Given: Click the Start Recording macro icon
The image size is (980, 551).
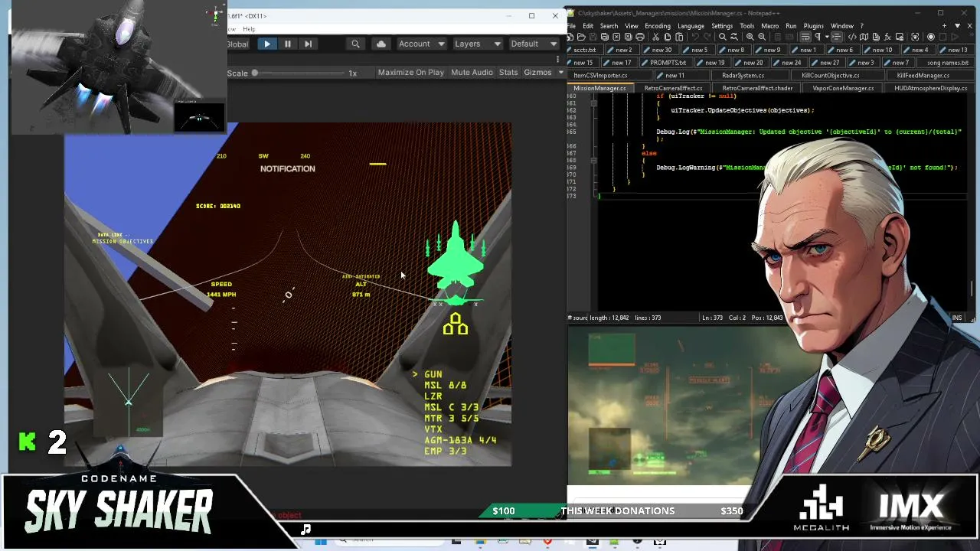Looking at the screenshot, I should click(931, 37).
